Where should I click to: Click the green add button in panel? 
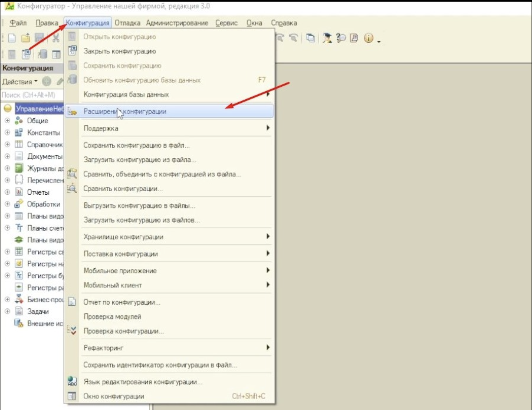[x=46, y=81]
